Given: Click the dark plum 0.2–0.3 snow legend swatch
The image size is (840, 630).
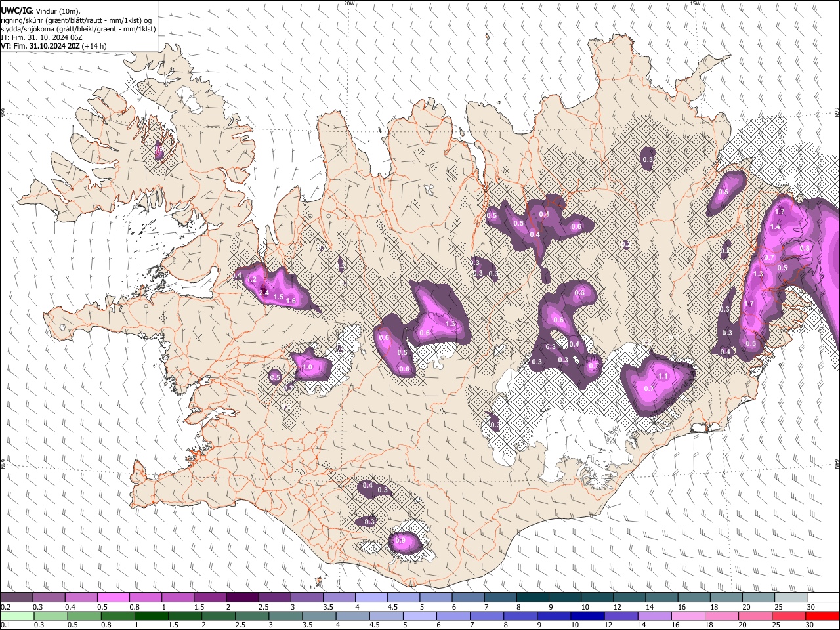Looking at the screenshot, I should [16, 597].
